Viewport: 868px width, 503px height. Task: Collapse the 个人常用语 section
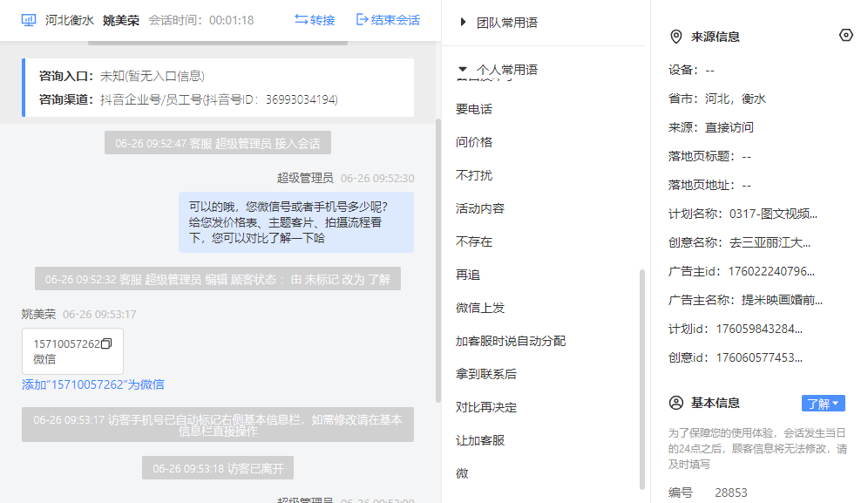coord(463,69)
